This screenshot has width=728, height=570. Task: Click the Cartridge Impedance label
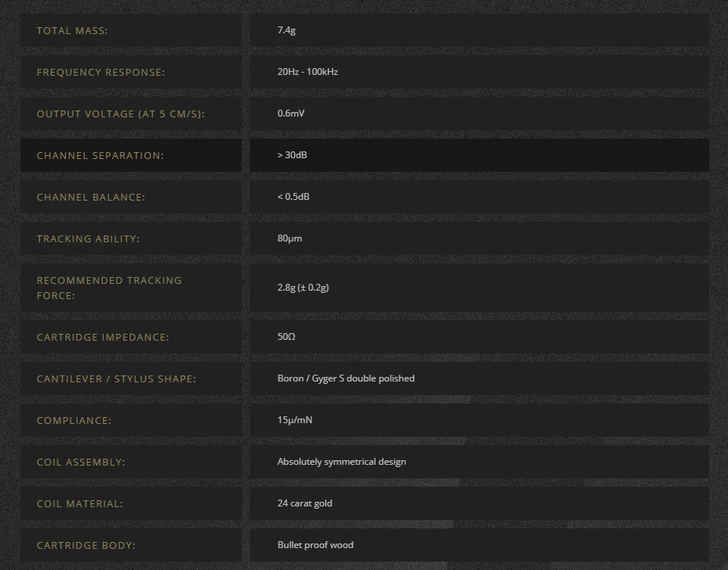tap(103, 337)
